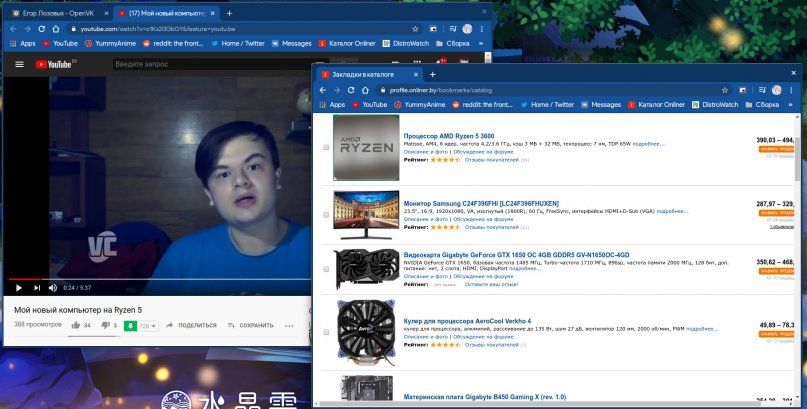Switch to Егор Лозовых OpenVK tab
This screenshot has width=807, height=409.
tap(55, 13)
